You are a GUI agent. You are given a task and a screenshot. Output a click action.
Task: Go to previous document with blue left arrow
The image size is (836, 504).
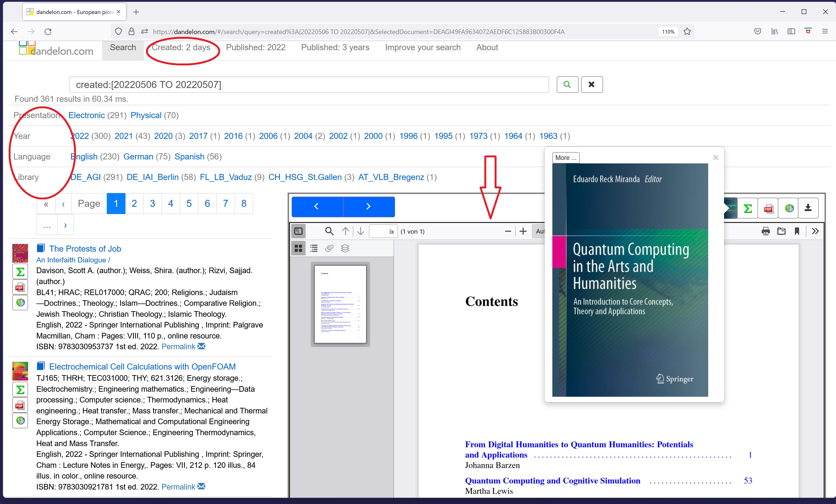tap(317, 206)
